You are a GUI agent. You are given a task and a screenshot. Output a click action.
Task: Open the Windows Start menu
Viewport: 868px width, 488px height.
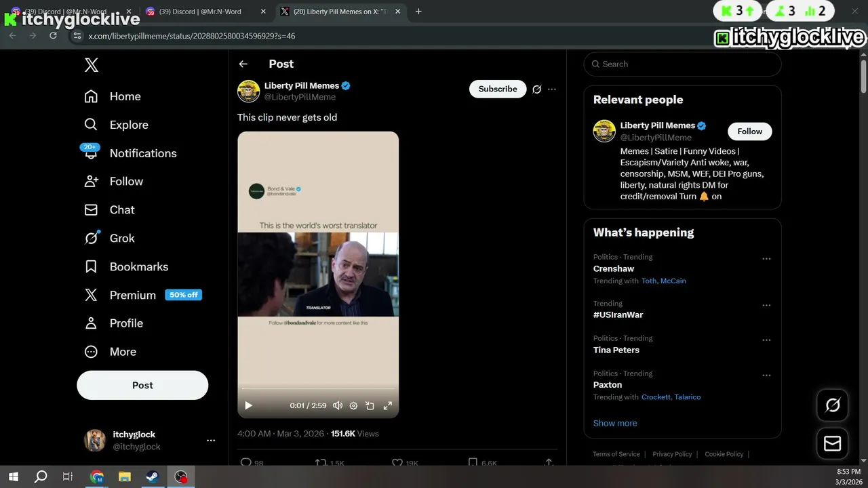tap(14, 476)
